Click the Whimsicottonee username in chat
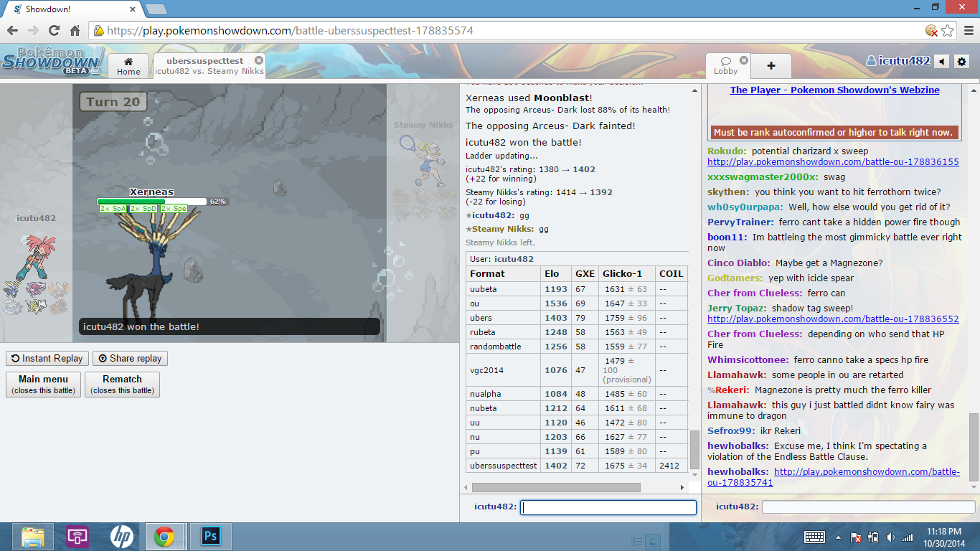Image resolution: width=980 pixels, height=551 pixels. (748, 360)
